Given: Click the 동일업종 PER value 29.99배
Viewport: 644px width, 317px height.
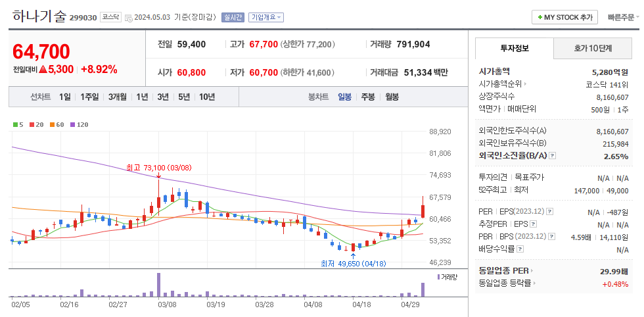Looking at the screenshot, I should coord(614,272).
